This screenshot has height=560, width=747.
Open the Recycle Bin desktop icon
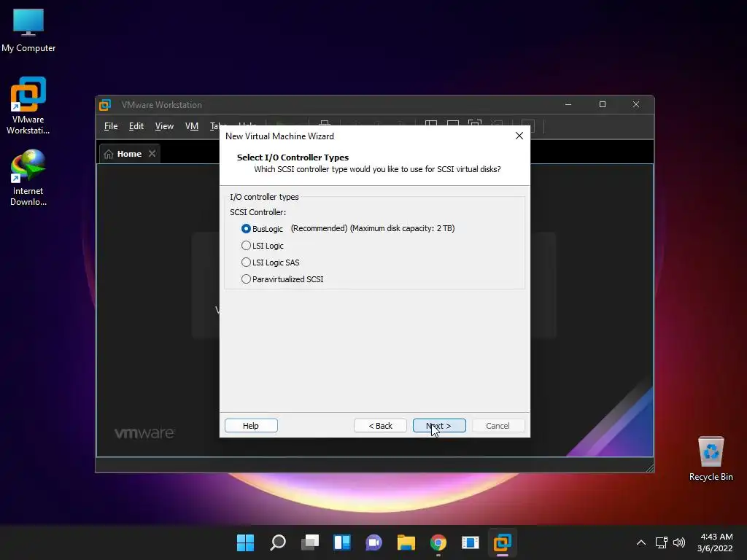[x=711, y=459]
